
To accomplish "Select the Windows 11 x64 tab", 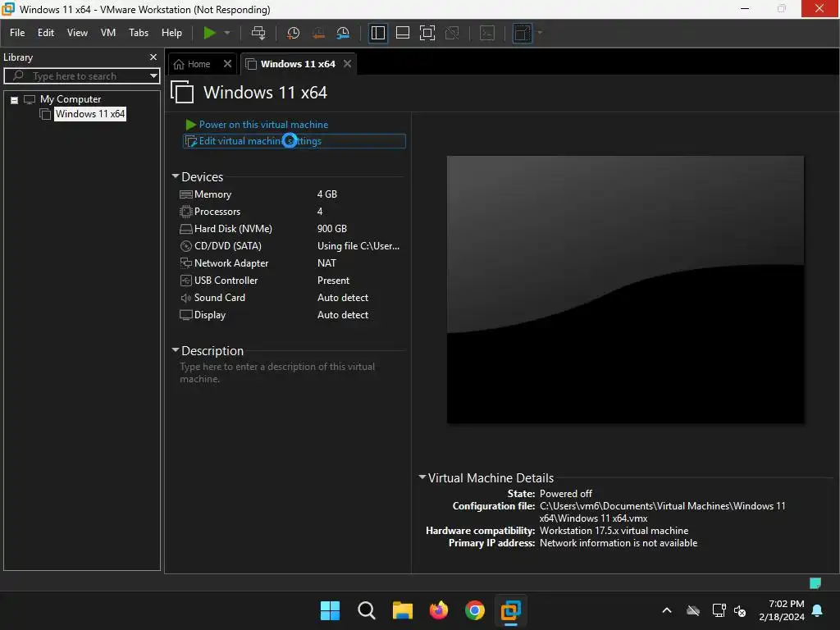I will 297,64.
